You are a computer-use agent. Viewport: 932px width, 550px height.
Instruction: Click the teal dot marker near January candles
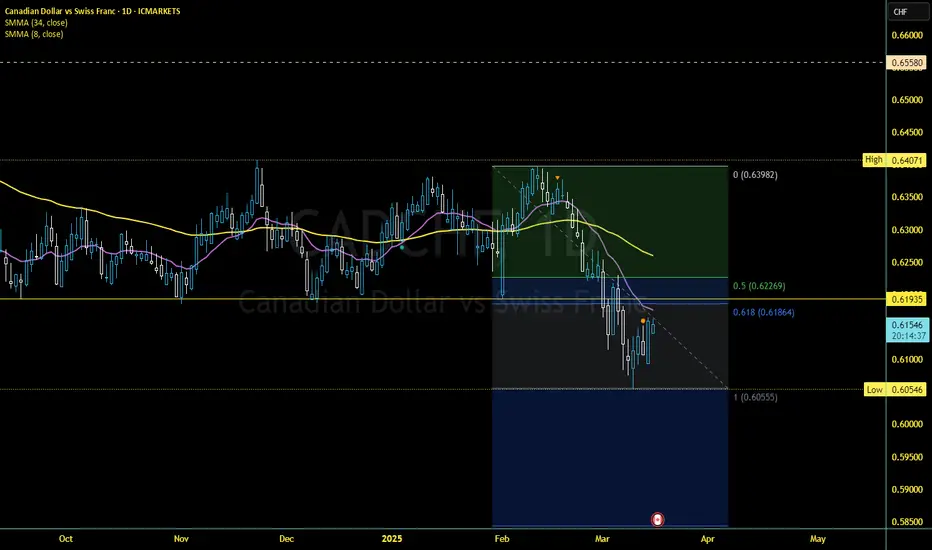[x=402, y=247]
